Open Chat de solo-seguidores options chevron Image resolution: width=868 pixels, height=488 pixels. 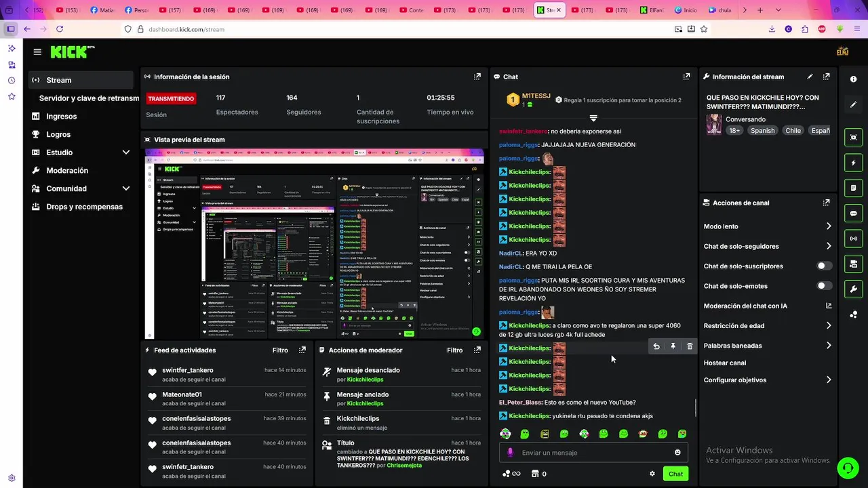coord(829,246)
